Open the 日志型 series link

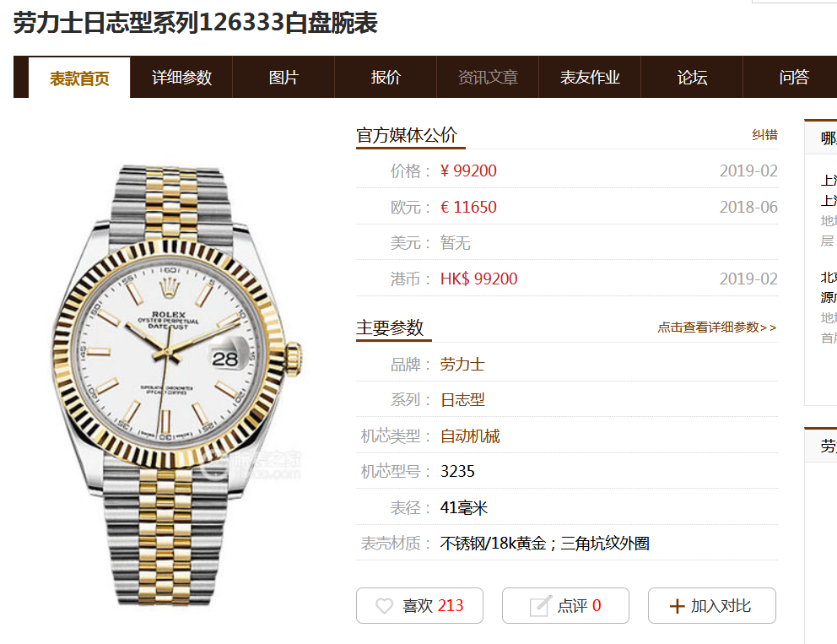click(462, 400)
